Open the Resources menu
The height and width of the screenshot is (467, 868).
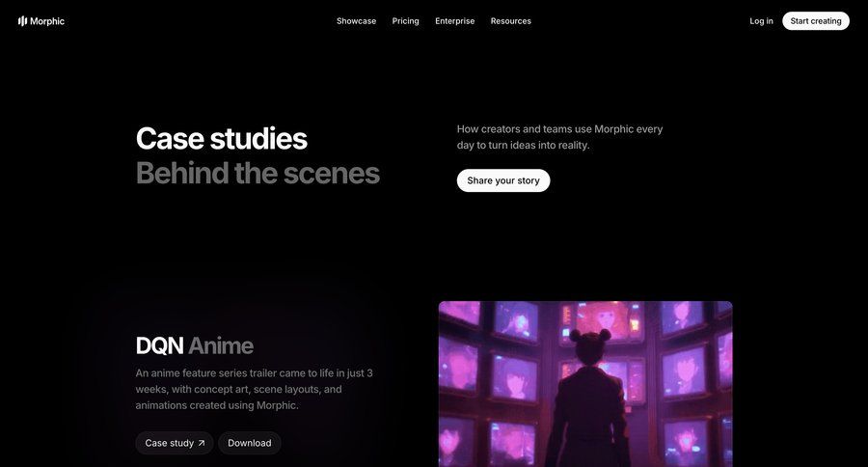pyautogui.click(x=510, y=21)
